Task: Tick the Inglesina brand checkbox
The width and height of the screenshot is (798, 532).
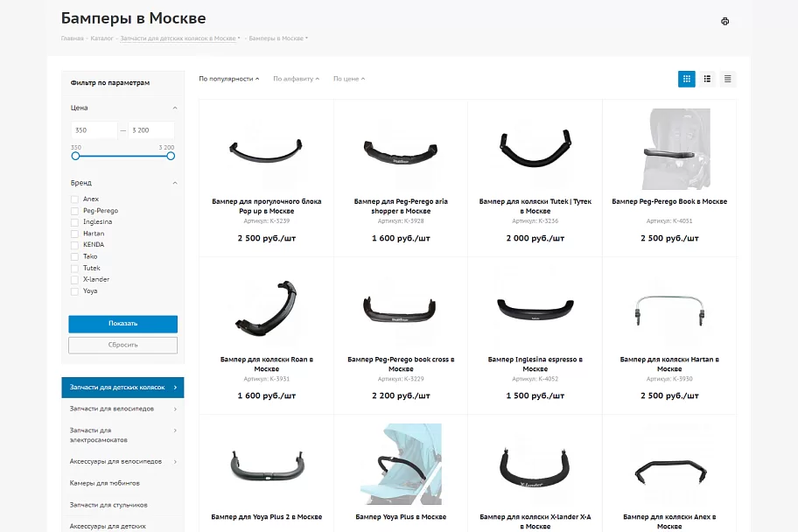Action: (75, 222)
